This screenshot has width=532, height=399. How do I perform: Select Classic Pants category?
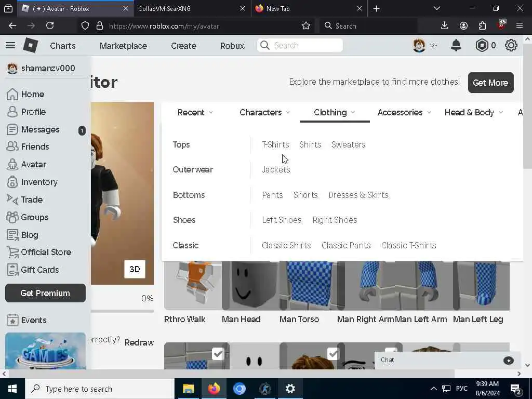coord(346,245)
